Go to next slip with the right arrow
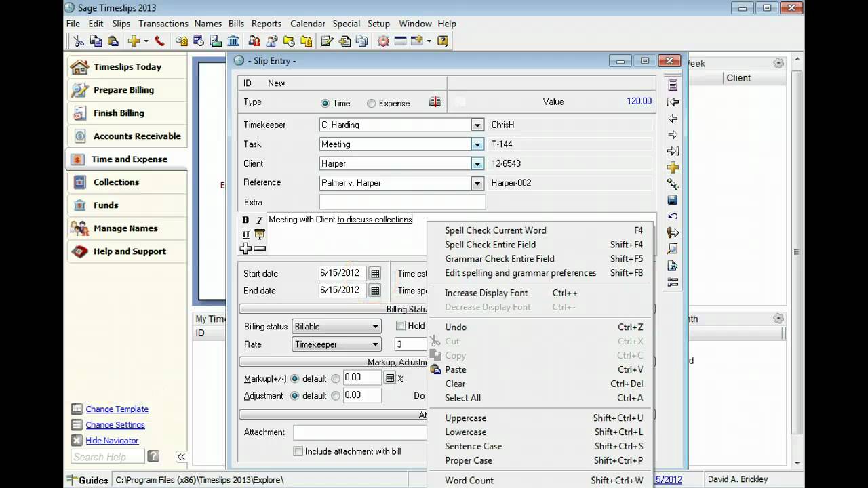Screen dimensions: 868x488 click(x=673, y=134)
